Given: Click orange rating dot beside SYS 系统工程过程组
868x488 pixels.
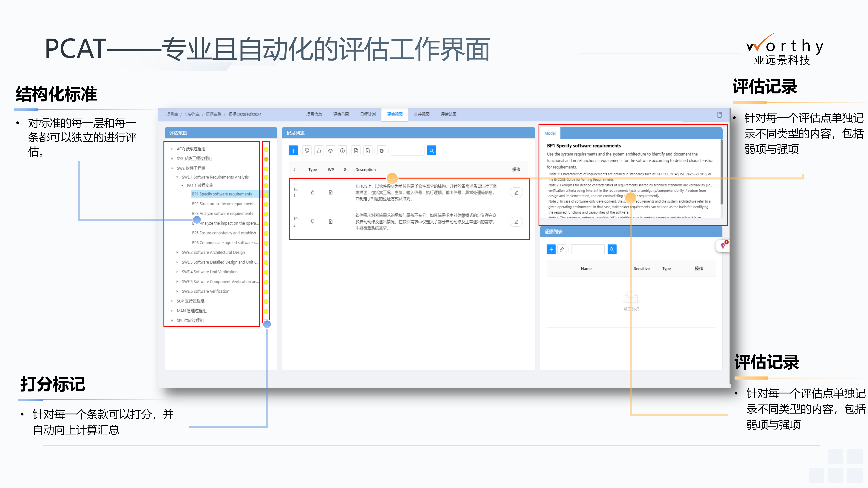Looking at the screenshot, I should 266,159.
